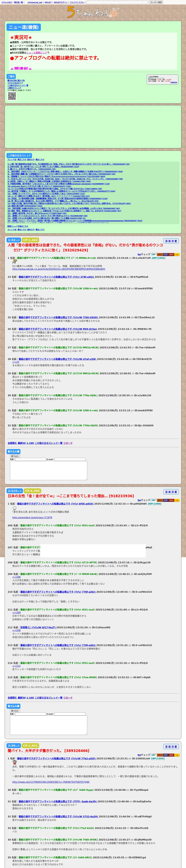Screen dimensions: 186x868
Task: Click 最新50 under the 弱者男性 thread
Action: (22, 443)
